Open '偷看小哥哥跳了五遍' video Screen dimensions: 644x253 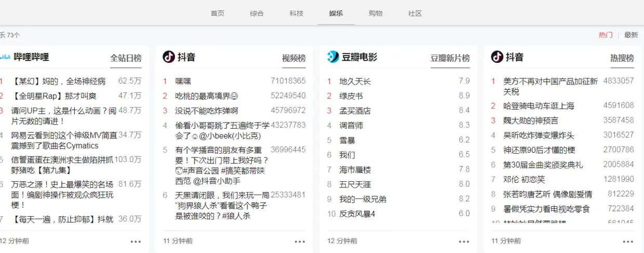coord(222,130)
